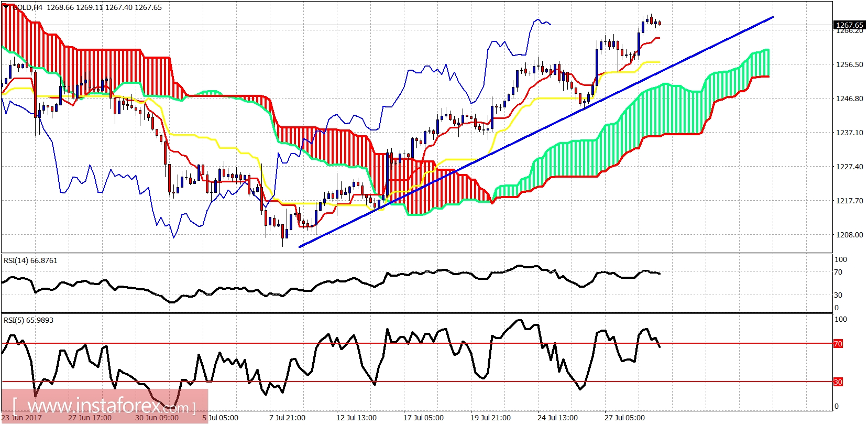Click the 1237.10 price axis label
The height and width of the screenshot is (425, 868).
(x=849, y=133)
